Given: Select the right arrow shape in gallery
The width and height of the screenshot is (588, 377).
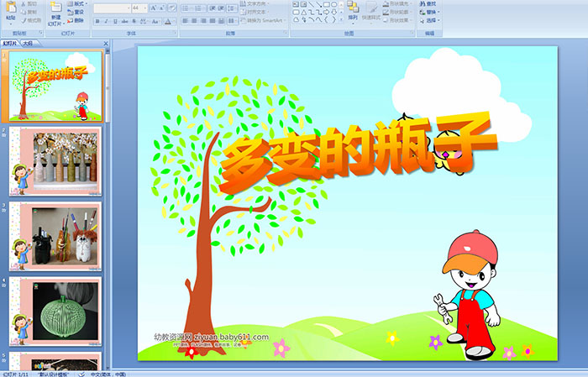Looking at the screenshot, I should click(326, 13).
